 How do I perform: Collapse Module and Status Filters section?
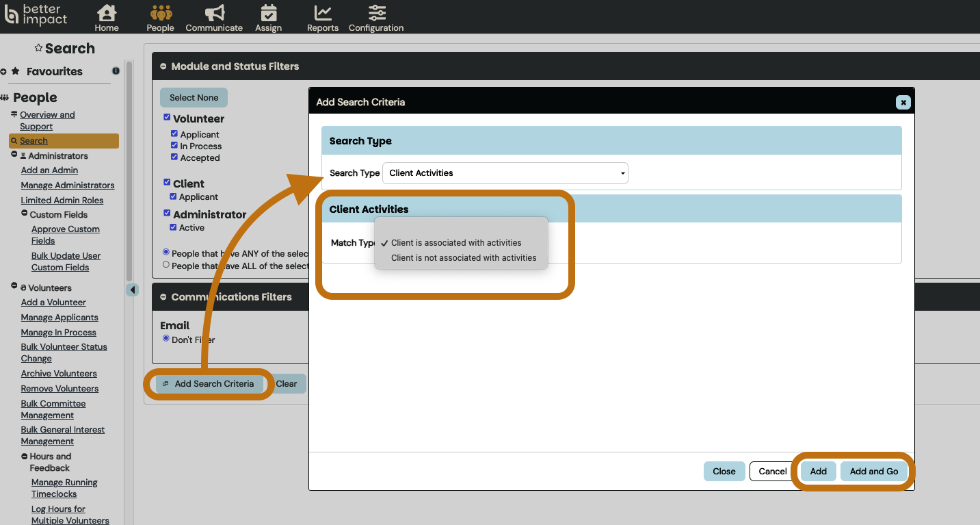coord(163,66)
